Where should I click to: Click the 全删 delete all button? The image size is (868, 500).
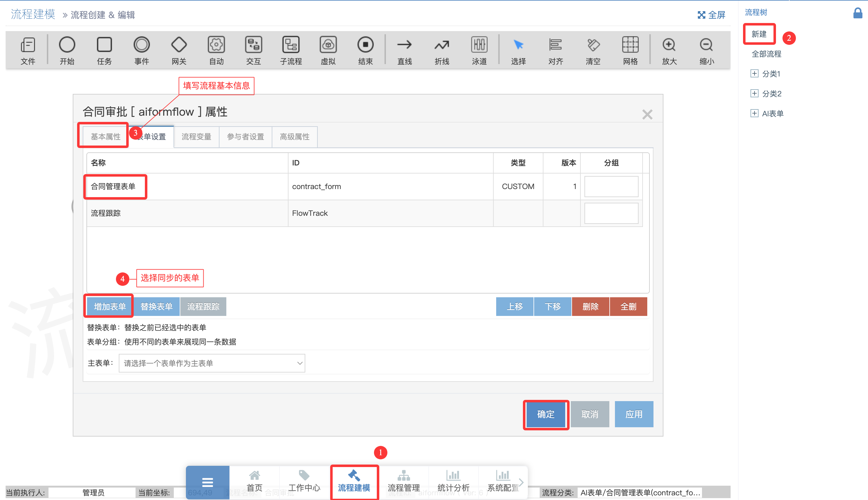(x=628, y=306)
